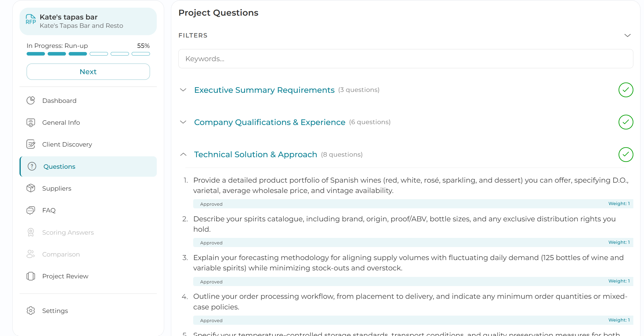
Task: Toggle the checkmark for Executive Summary Requirements
Action: point(626,90)
